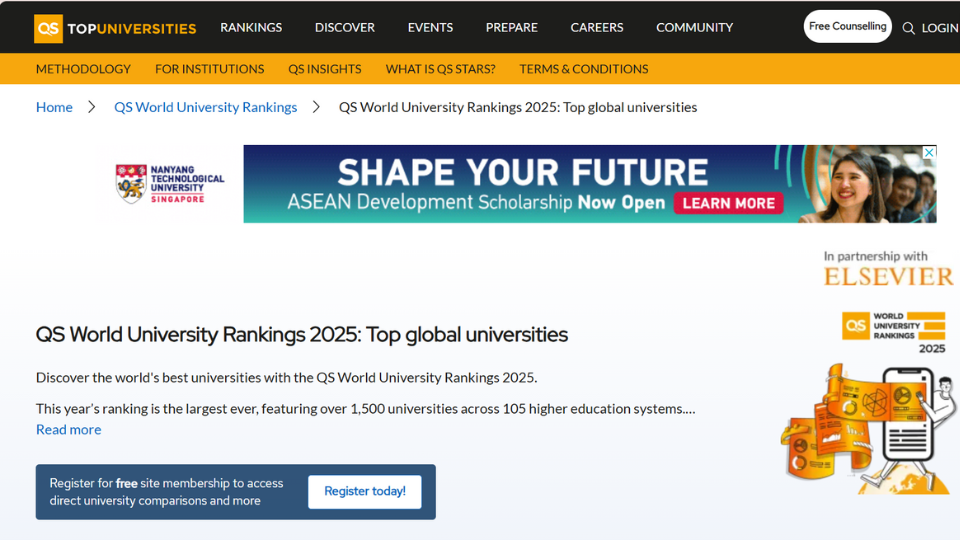Expand the description with Read more

tap(68, 429)
